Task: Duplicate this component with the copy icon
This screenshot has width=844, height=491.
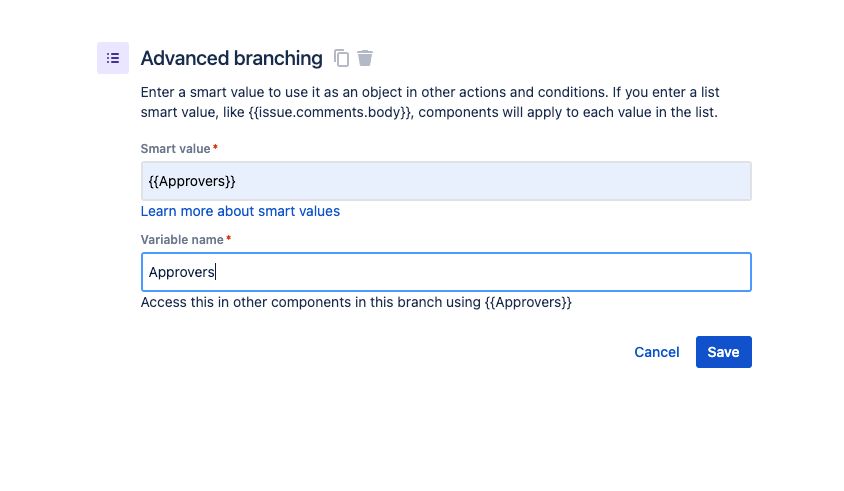Action: click(x=342, y=58)
